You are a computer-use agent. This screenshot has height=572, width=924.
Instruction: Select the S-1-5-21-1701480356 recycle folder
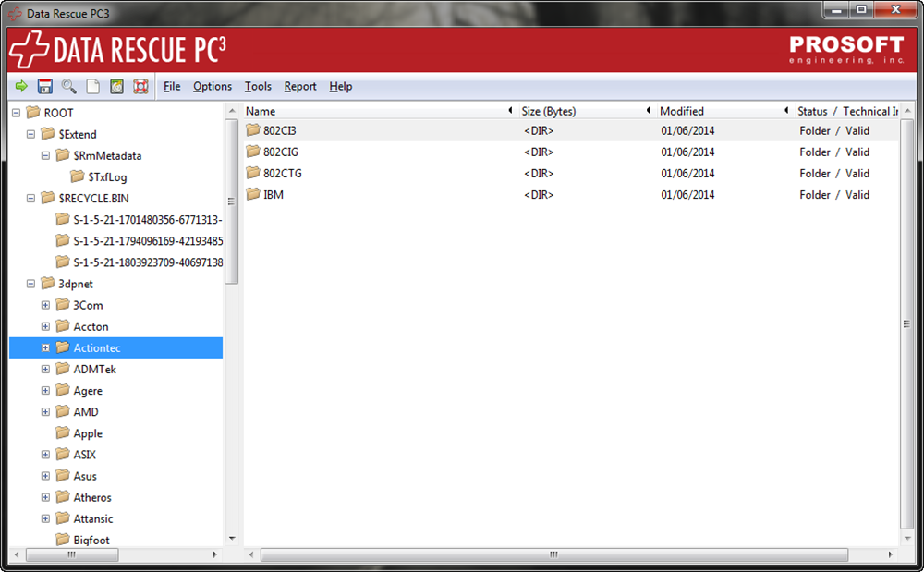(140, 220)
